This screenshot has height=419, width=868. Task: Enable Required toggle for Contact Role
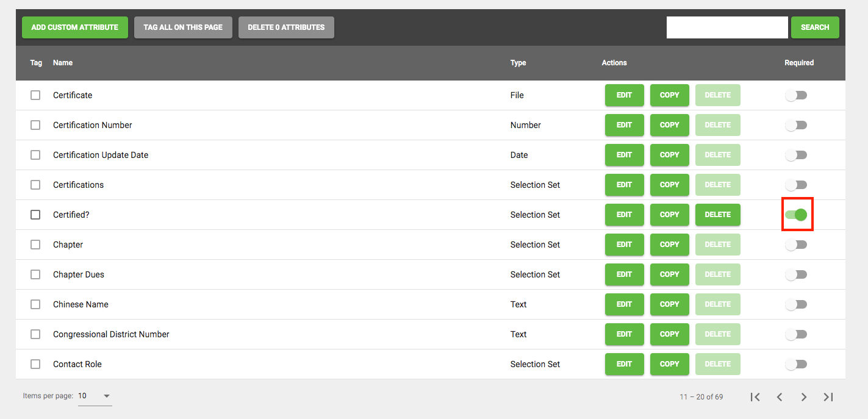click(796, 364)
